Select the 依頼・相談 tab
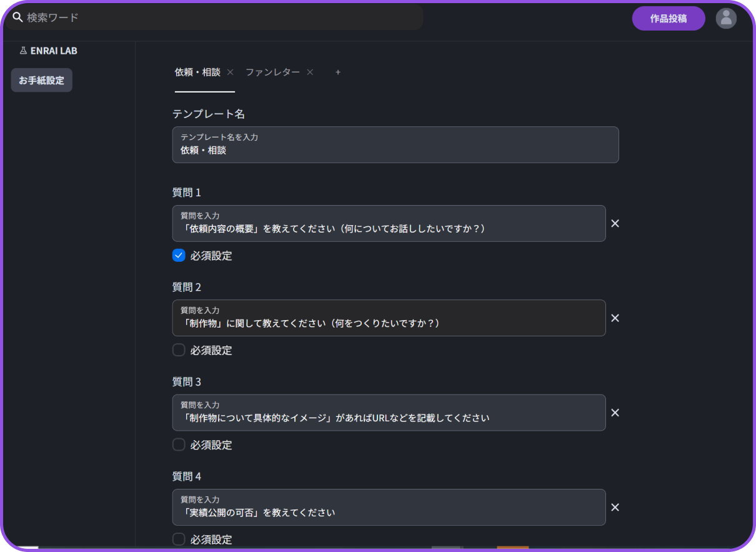This screenshot has width=756, height=552. pos(197,72)
